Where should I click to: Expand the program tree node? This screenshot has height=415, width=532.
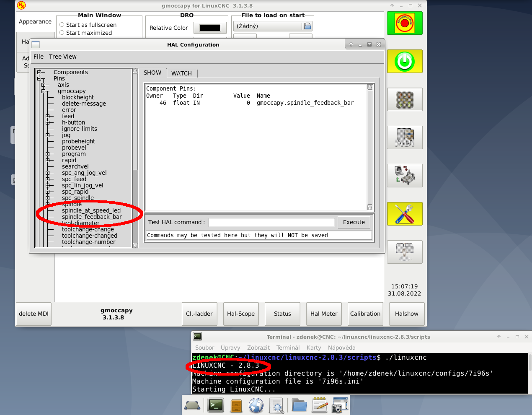point(47,154)
